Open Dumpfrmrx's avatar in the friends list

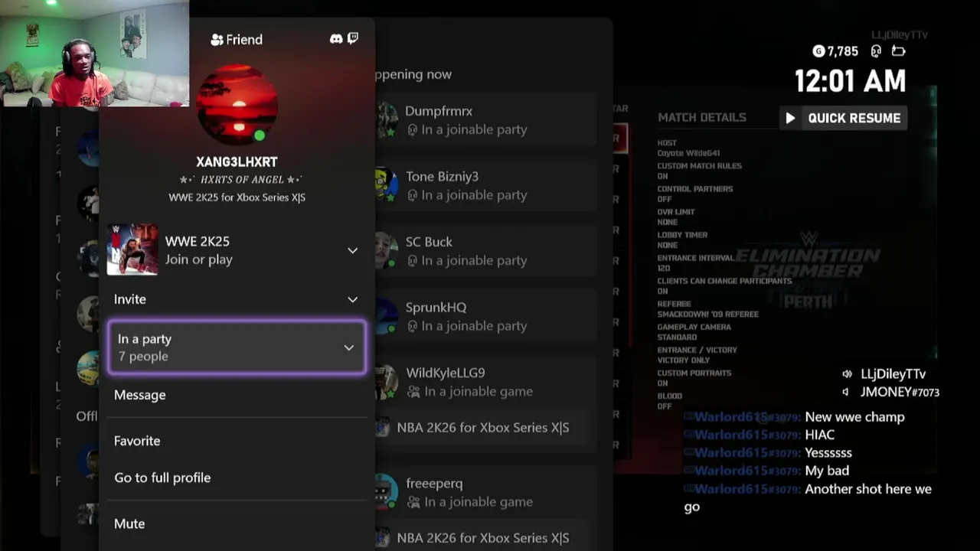pos(387,120)
